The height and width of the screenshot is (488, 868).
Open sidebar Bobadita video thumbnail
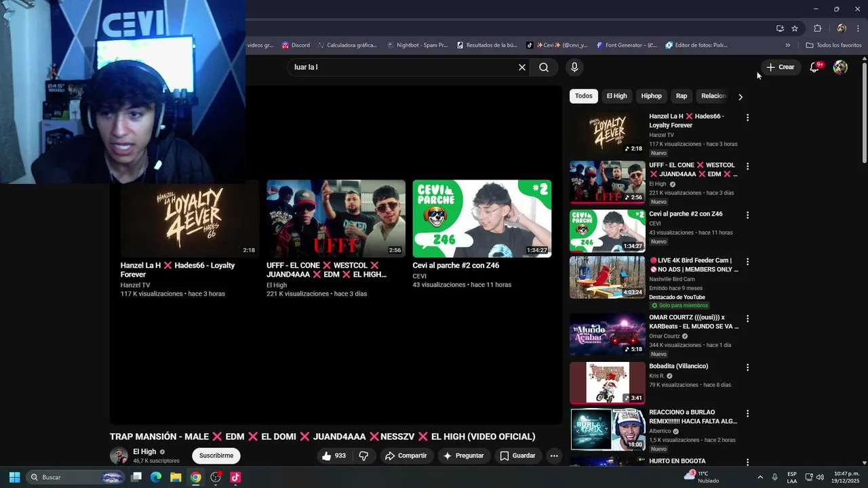click(608, 383)
